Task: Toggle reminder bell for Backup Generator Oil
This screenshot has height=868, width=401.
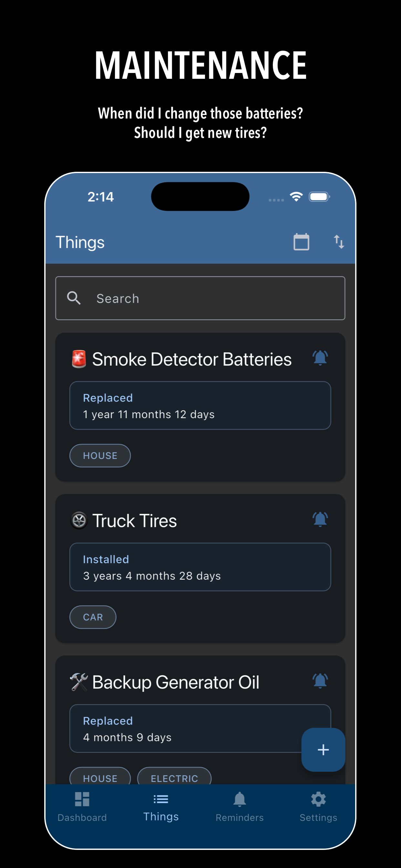Action: pyautogui.click(x=320, y=681)
